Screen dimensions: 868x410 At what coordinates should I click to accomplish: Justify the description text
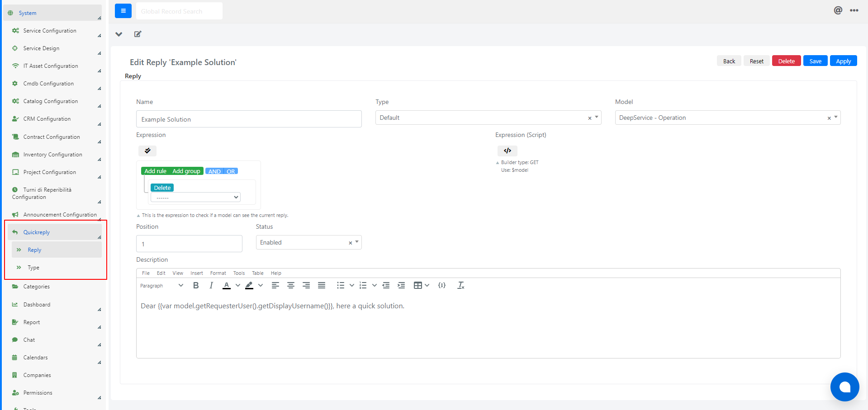(322, 285)
